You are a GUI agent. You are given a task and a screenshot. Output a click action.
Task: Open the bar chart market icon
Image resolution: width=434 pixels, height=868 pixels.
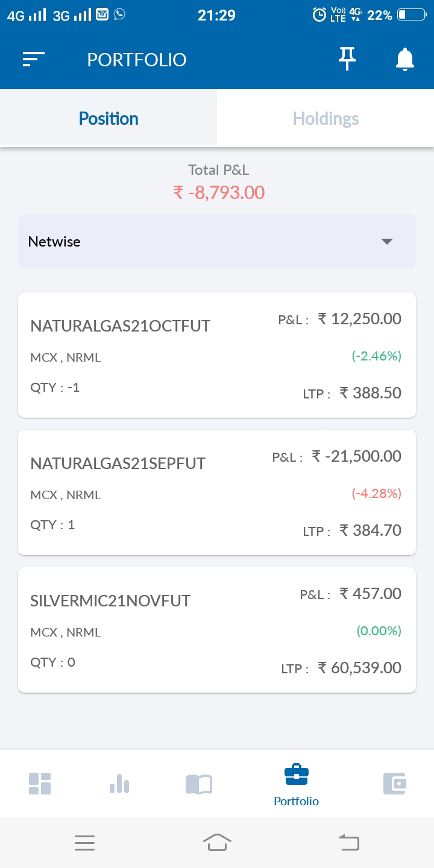pos(119,783)
